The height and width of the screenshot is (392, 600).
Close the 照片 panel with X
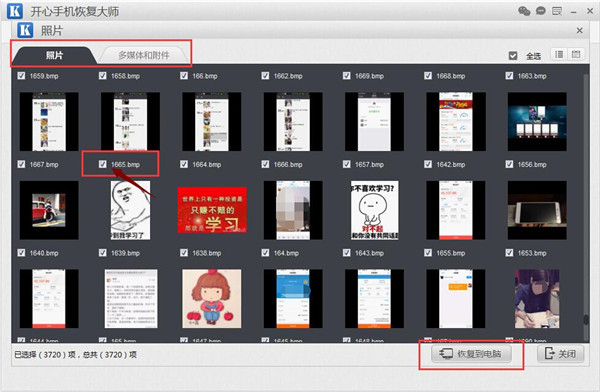point(580,30)
